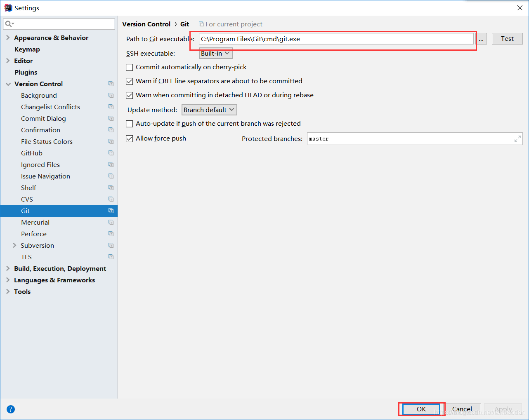Click the project-level icon beside Changelist Conflicts
The height and width of the screenshot is (420, 529).
(x=111, y=107)
